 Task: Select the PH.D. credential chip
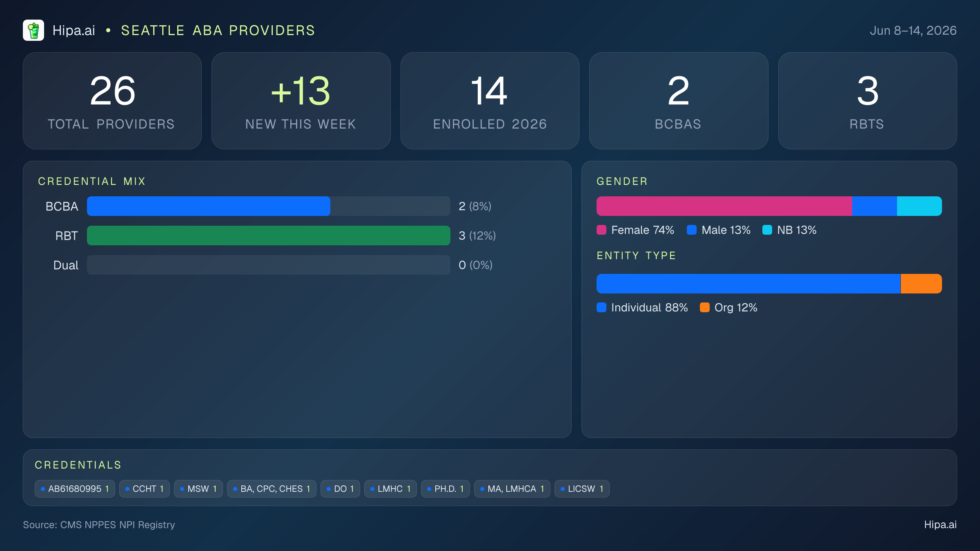[445, 489]
